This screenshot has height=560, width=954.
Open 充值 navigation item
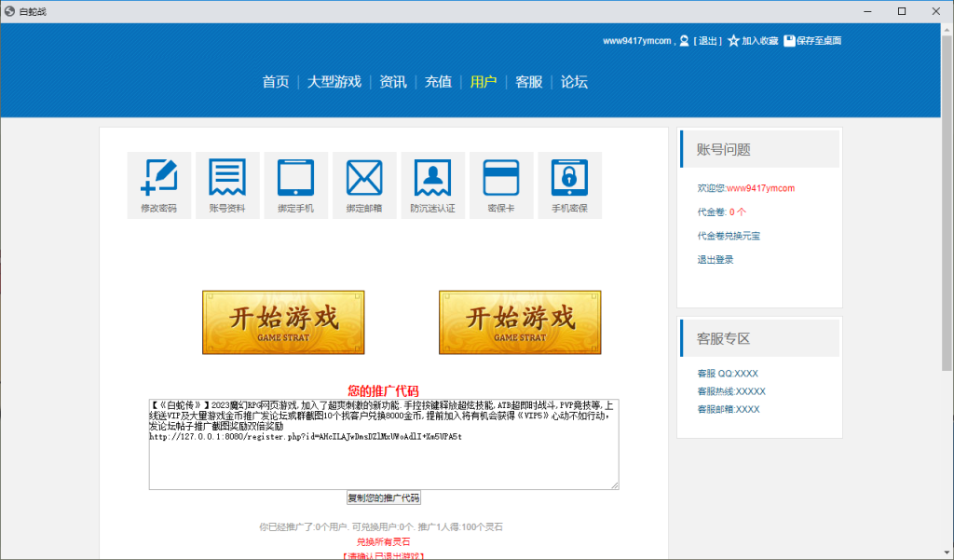[x=438, y=82]
